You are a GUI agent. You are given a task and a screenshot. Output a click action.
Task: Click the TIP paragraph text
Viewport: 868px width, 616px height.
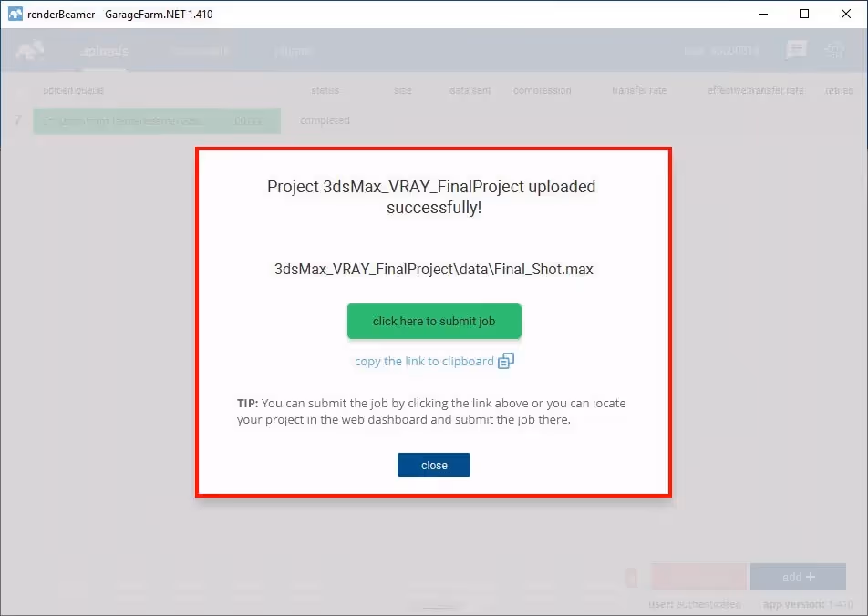pyautogui.click(x=431, y=411)
